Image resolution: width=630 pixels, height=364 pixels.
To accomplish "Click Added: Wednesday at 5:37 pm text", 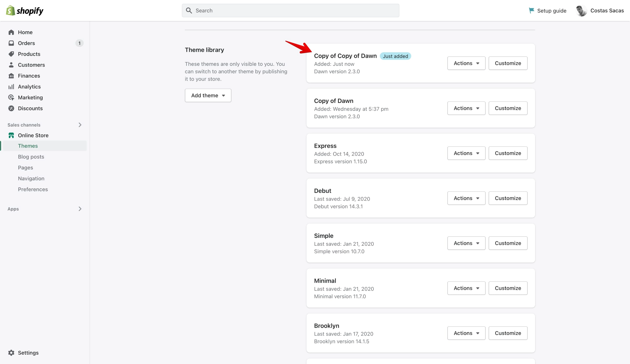I will 351,109.
